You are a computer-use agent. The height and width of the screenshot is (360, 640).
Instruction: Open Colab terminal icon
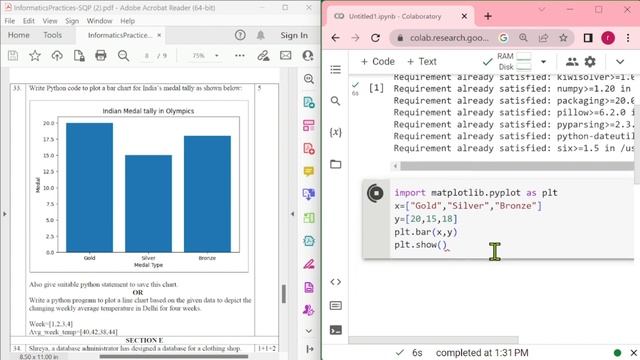point(336,330)
